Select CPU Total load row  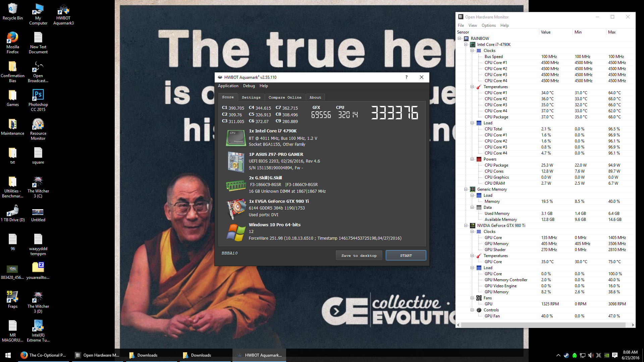546,129
